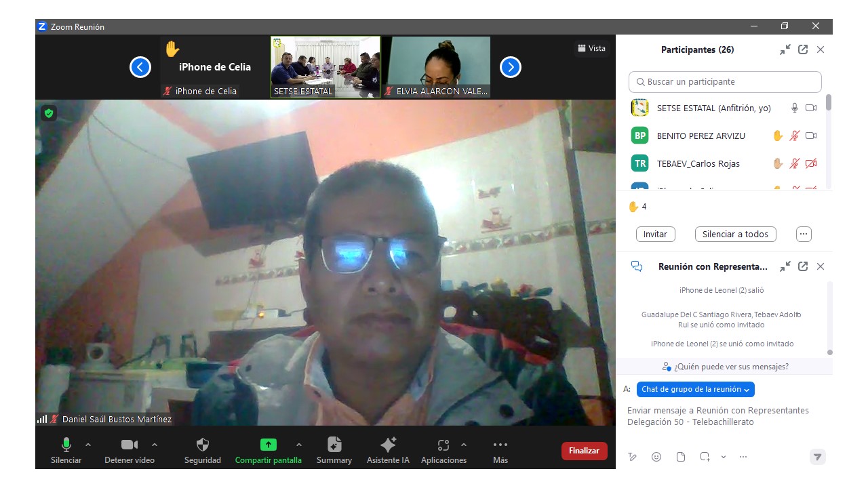Screen dimensions: 868x488
Task: Click the Compartir pantalla share icon
Action: point(268,445)
